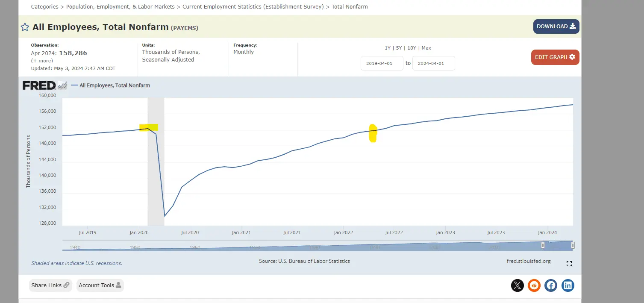
Task: Expand the Account Tools menu
Action: pos(100,285)
